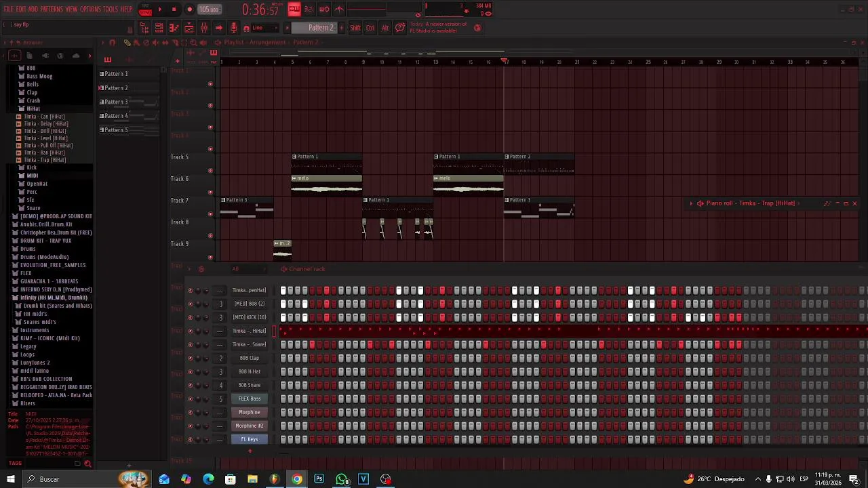This screenshot has width=868, height=488.
Task: Mute Track 7 in the playlist
Action: [210, 214]
